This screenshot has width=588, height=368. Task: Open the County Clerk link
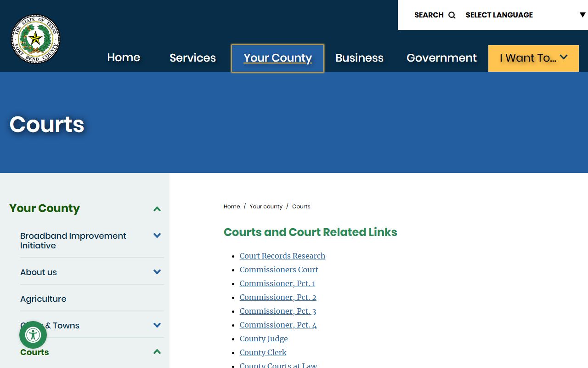point(263,352)
